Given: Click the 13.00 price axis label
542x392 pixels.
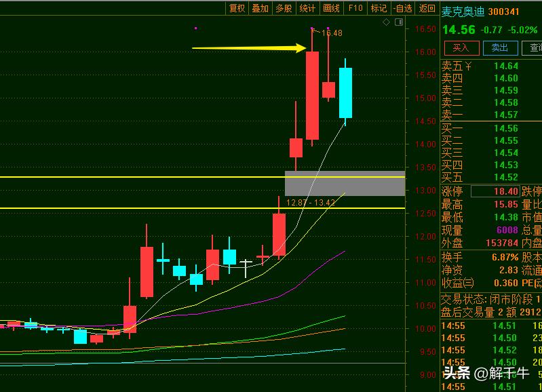Looking at the screenshot, I should pyautogui.click(x=425, y=190).
